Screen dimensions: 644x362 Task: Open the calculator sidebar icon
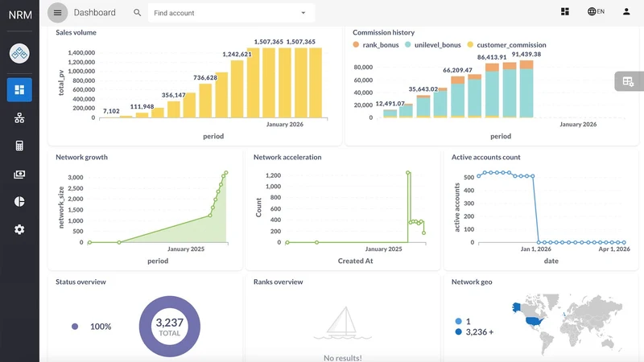pyautogui.click(x=19, y=146)
